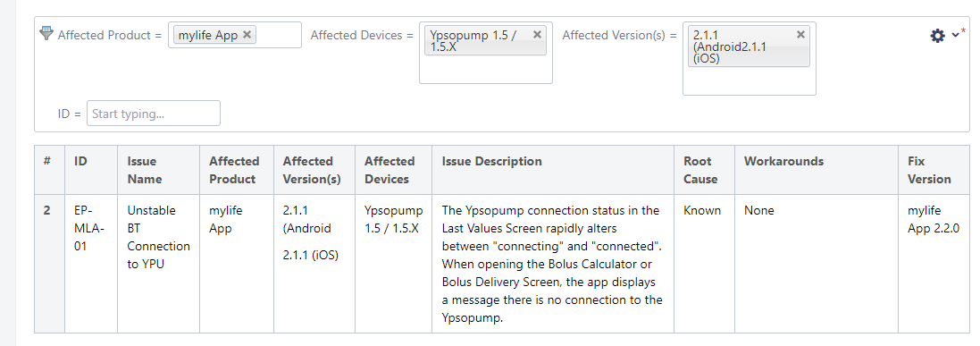Focus the ID Start typing field
This screenshot has width=980, height=346.
click(154, 114)
